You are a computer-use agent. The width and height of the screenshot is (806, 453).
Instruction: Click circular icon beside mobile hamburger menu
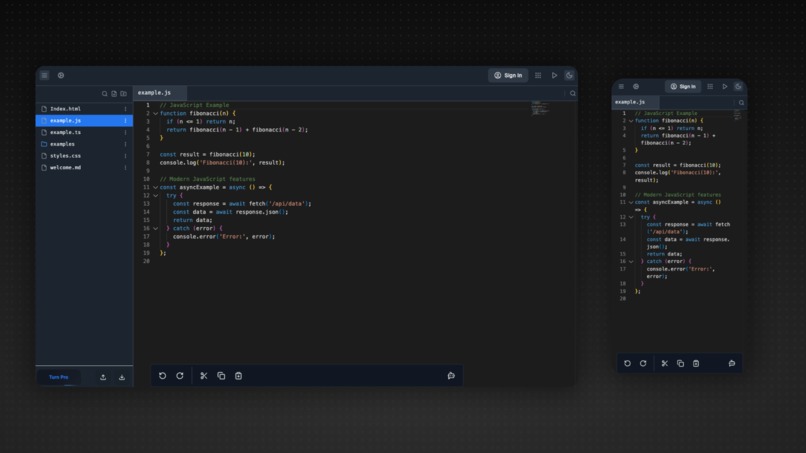[x=636, y=86]
